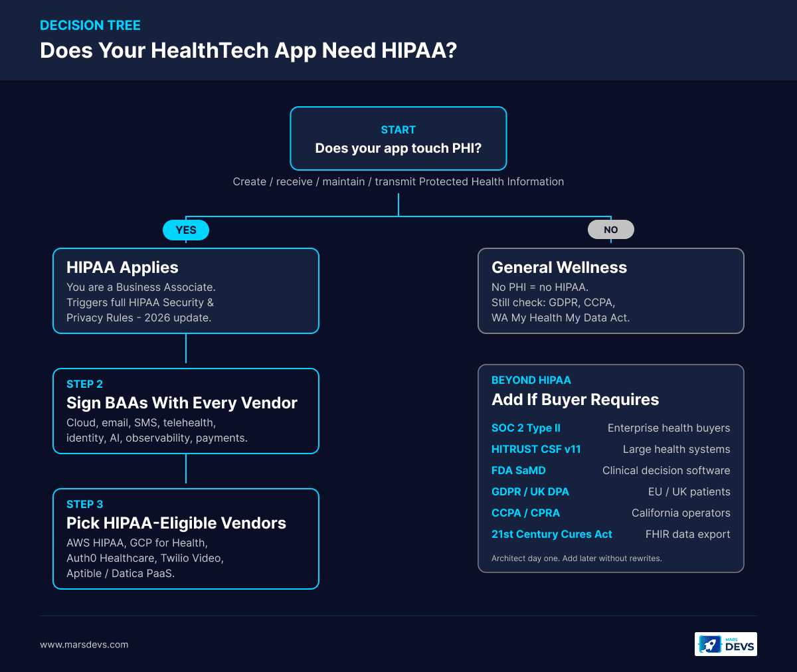The image size is (797, 672).
Task: Select the NO branch pill
Action: click(611, 230)
